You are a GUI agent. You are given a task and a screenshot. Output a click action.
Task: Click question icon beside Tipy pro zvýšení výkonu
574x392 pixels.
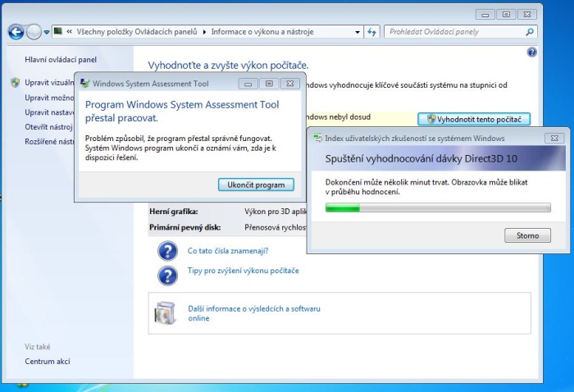[x=167, y=276]
